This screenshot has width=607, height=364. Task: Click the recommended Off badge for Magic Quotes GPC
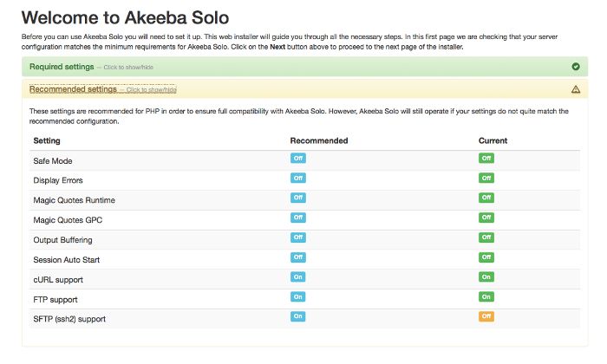298,218
